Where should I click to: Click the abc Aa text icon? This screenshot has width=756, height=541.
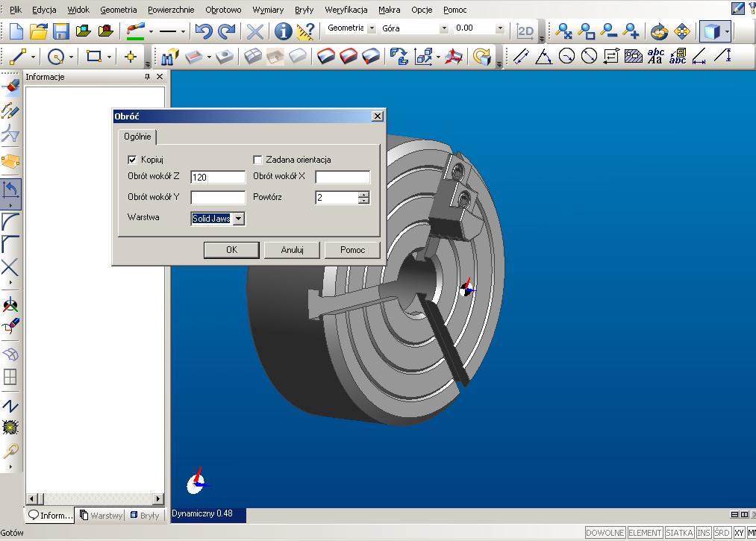[x=655, y=57]
